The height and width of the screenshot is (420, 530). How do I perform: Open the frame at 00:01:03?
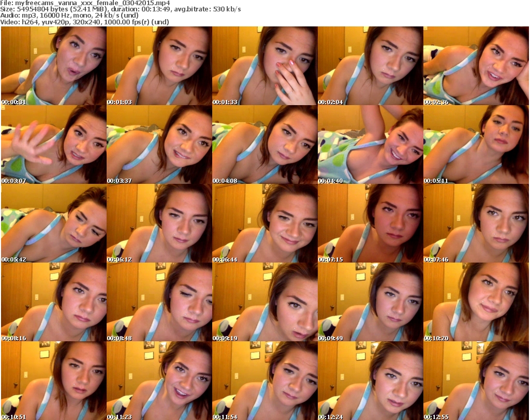click(x=159, y=66)
